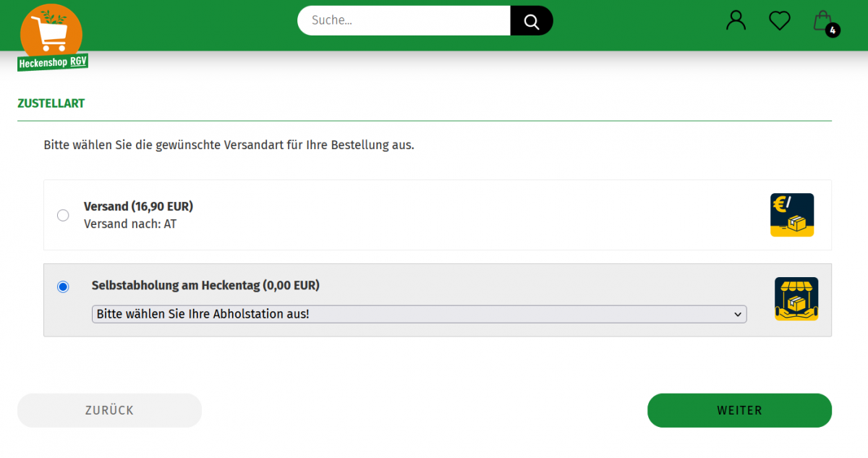The height and width of the screenshot is (458, 868).
Task: Open the wishlist heart icon
Action: (x=779, y=20)
